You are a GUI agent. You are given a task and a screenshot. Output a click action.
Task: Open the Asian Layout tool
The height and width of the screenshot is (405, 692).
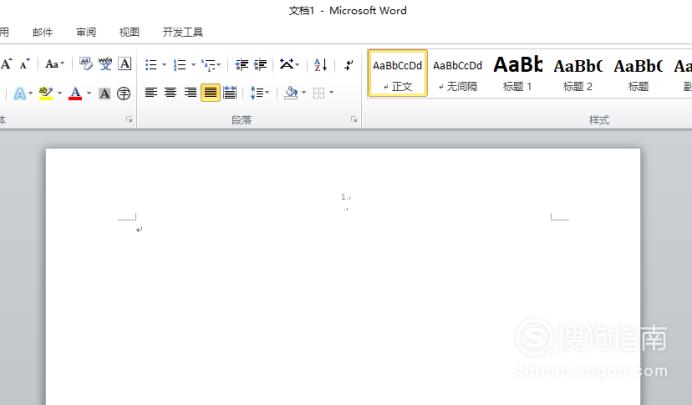point(287,64)
